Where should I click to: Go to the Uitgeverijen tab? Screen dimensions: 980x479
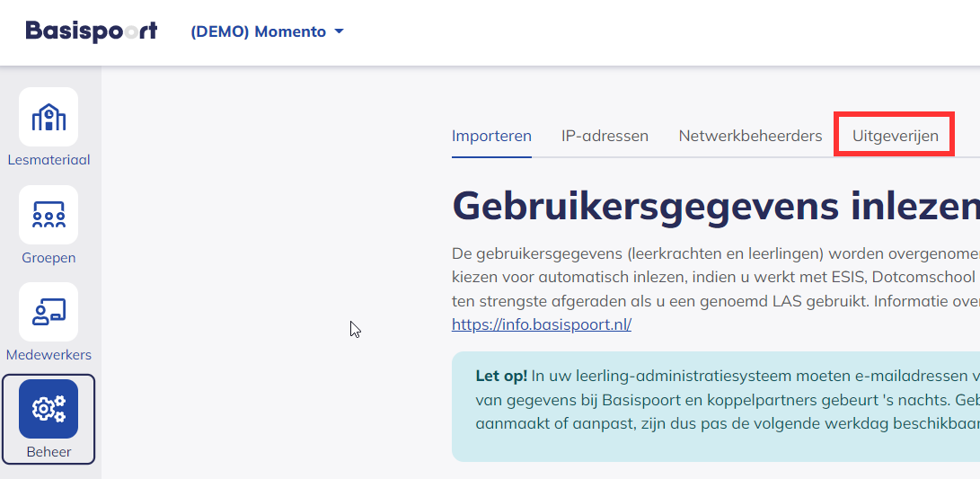coord(894,137)
